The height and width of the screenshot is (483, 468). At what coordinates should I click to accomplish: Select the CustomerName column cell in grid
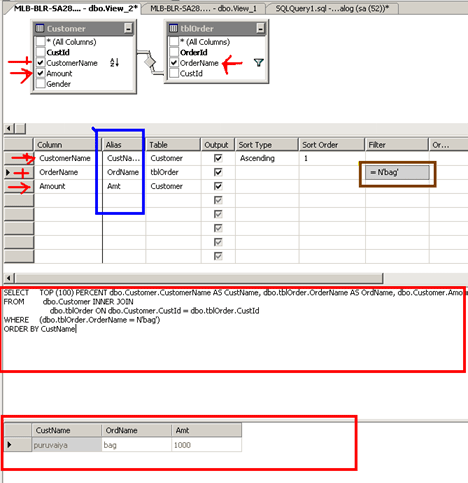tap(68, 158)
